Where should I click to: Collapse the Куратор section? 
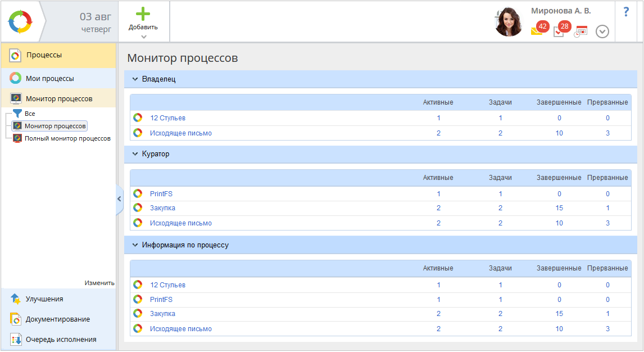(135, 154)
